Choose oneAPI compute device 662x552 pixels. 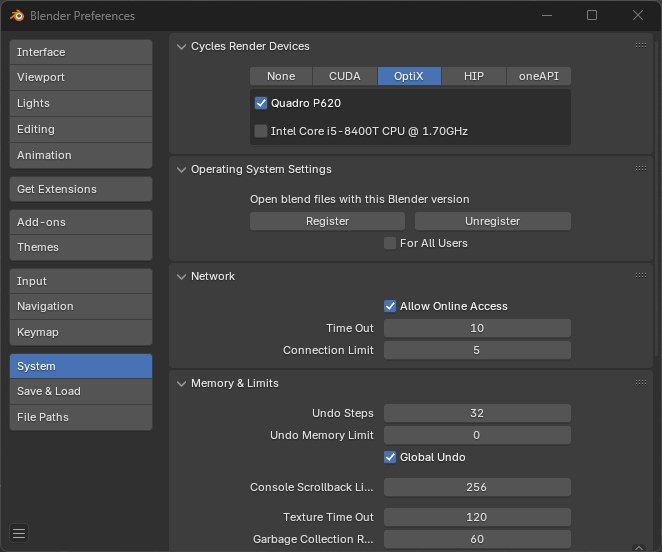[539, 76]
